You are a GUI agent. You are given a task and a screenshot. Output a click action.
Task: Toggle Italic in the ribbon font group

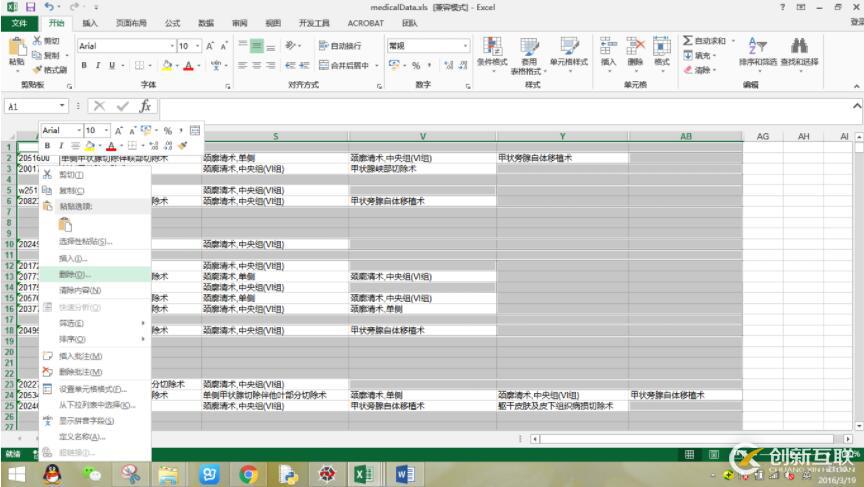click(98, 65)
